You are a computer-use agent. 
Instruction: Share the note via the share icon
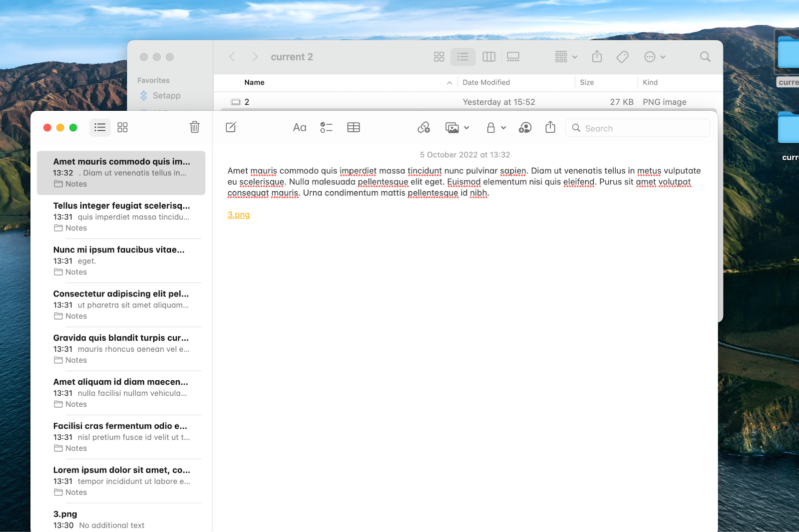coord(550,127)
